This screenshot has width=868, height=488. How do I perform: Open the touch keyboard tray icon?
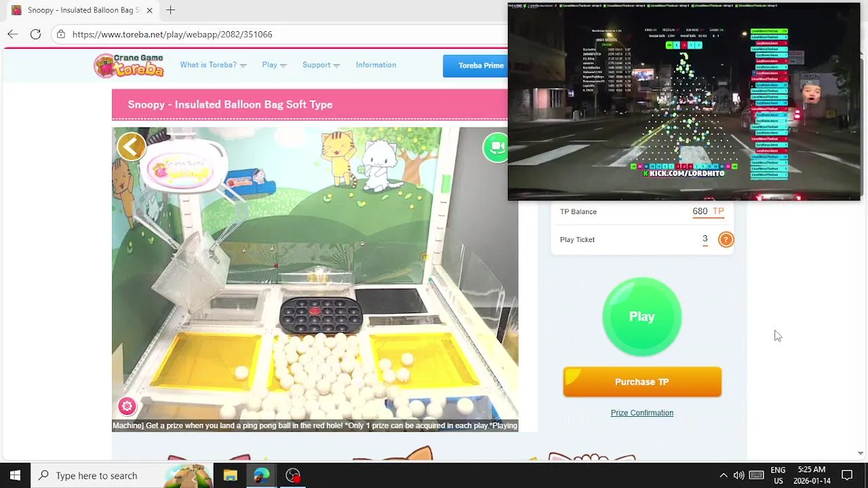(x=757, y=475)
